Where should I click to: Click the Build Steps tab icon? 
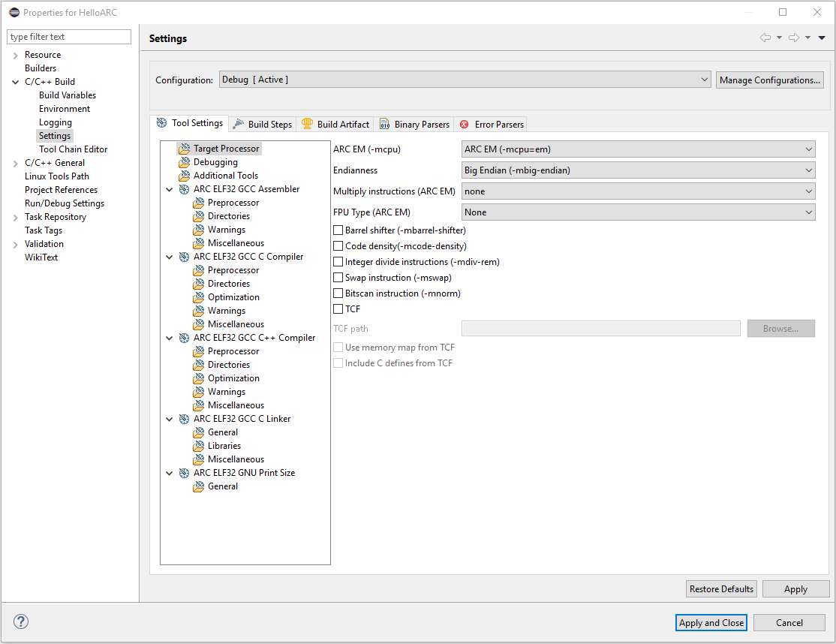[x=239, y=124]
